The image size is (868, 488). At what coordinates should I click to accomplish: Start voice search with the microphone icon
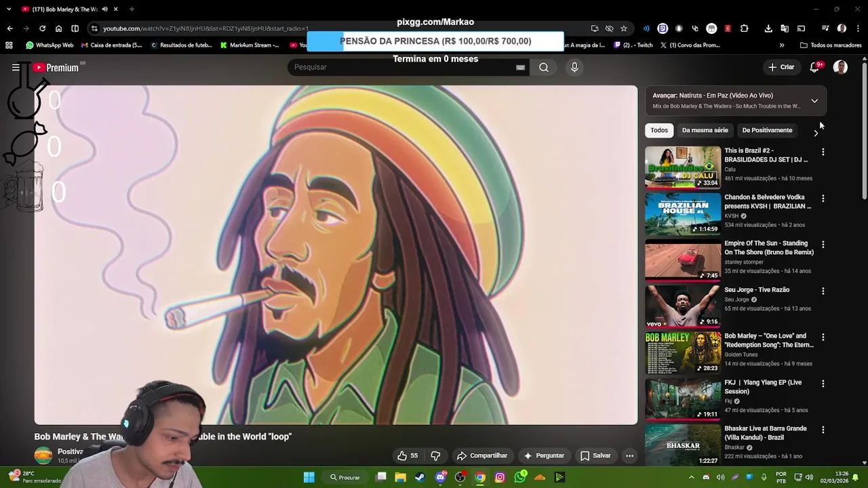[574, 67]
